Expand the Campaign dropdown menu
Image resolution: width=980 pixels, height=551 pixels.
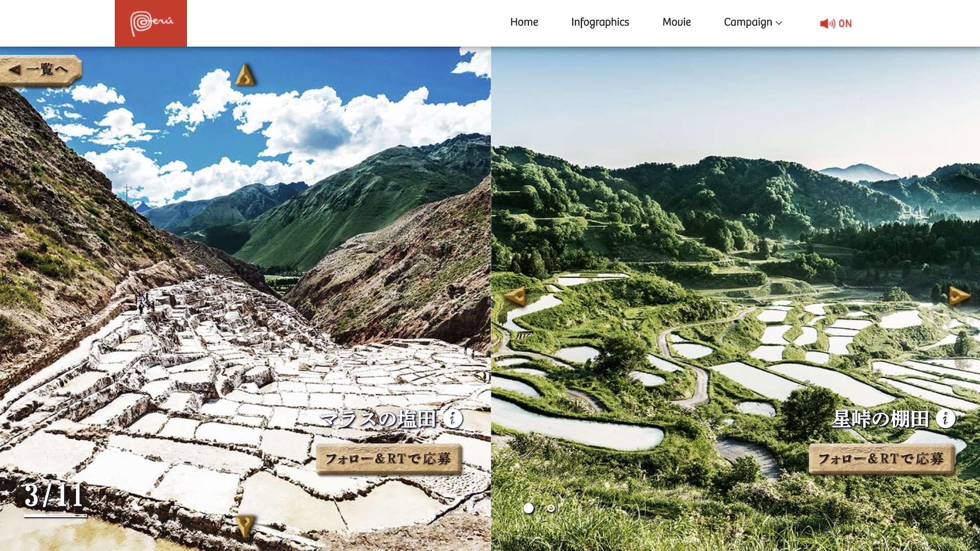point(753,22)
